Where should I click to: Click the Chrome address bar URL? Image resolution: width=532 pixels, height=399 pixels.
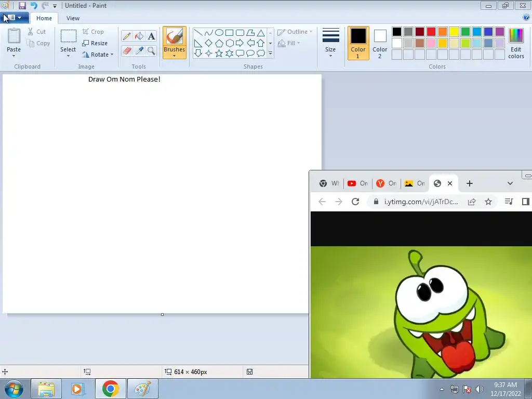421,202
